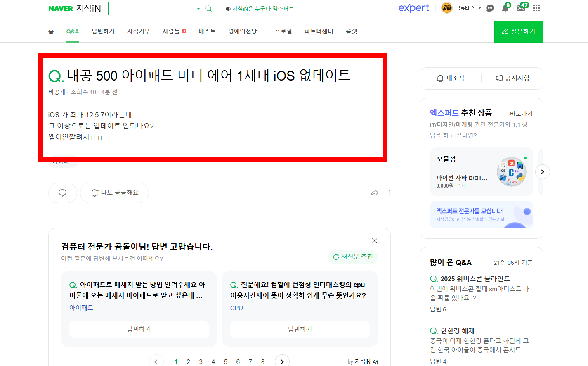Click 답변하기 under the 아이패드 메세지 question
The image size is (588, 366).
point(139,329)
